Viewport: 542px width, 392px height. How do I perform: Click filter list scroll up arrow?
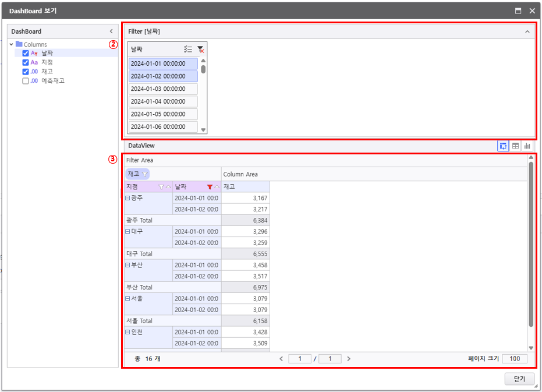(x=203, y=61)
